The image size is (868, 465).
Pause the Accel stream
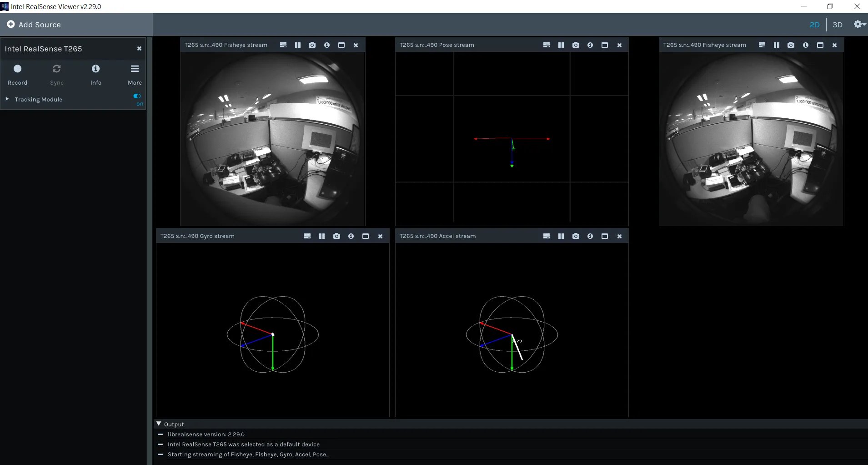click(561, 236)
